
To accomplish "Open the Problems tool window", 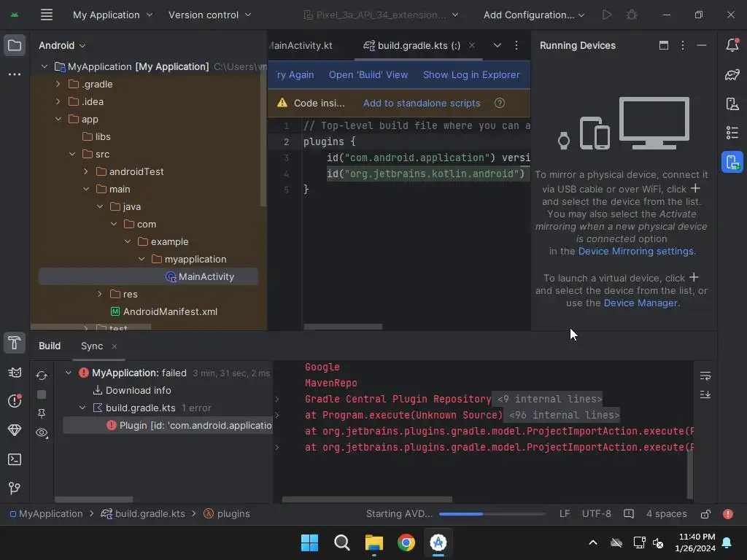I will click(x=15, y=400).
